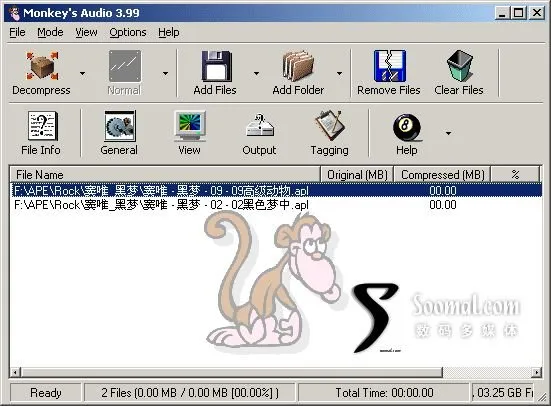Open the Options menu
The width and height of the screenshot is (551, 406).
point(128,32)
